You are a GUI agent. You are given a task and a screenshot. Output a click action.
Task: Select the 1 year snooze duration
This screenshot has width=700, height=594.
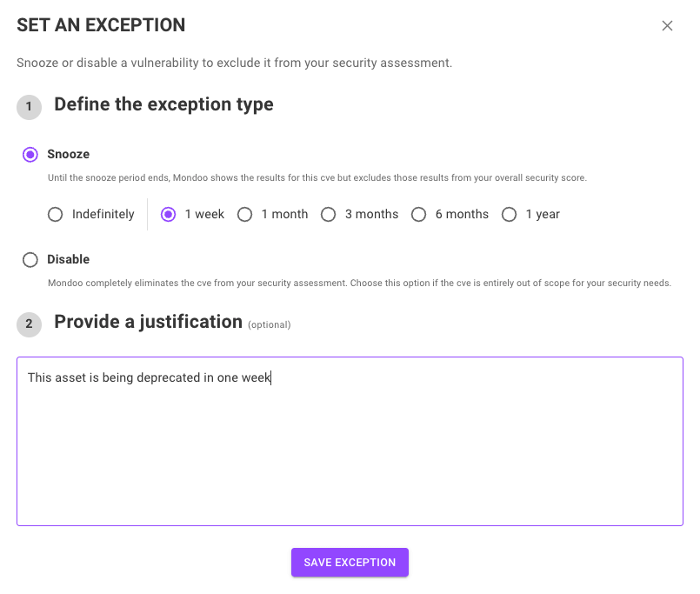coord(510,214)
